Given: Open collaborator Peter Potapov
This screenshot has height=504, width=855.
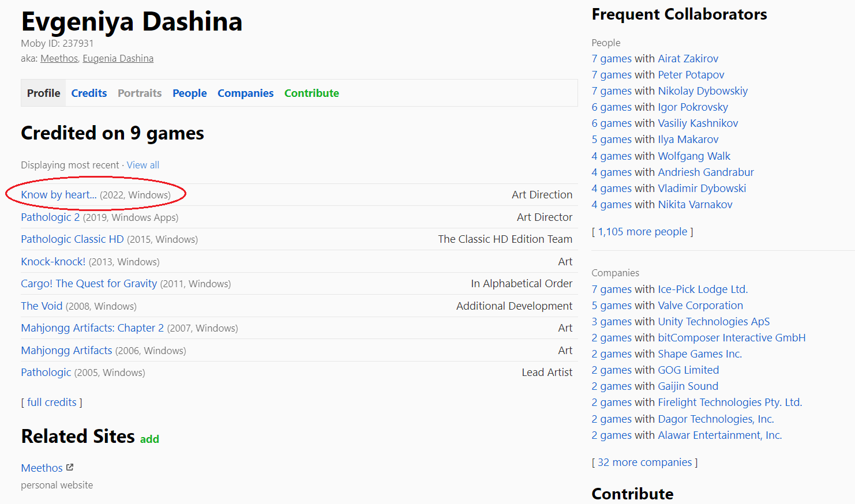Looking at the screenshot, I should tap(691, 75).
